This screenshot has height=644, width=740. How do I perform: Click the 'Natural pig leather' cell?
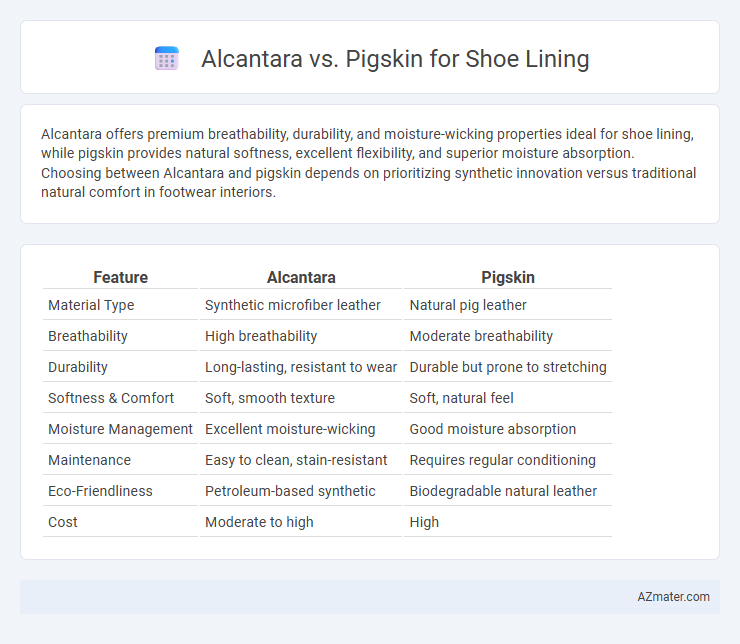[x=468, y=305]
